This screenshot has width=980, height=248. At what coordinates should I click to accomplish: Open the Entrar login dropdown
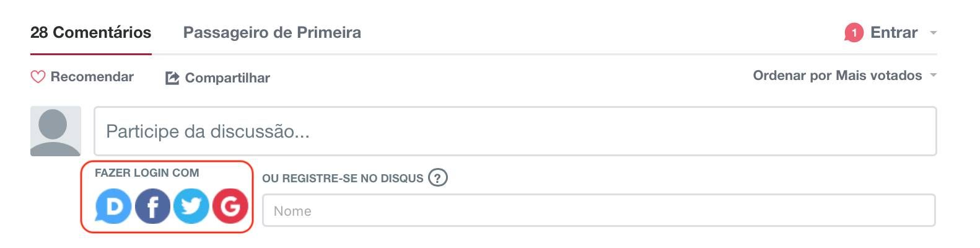tap(893, 32)
